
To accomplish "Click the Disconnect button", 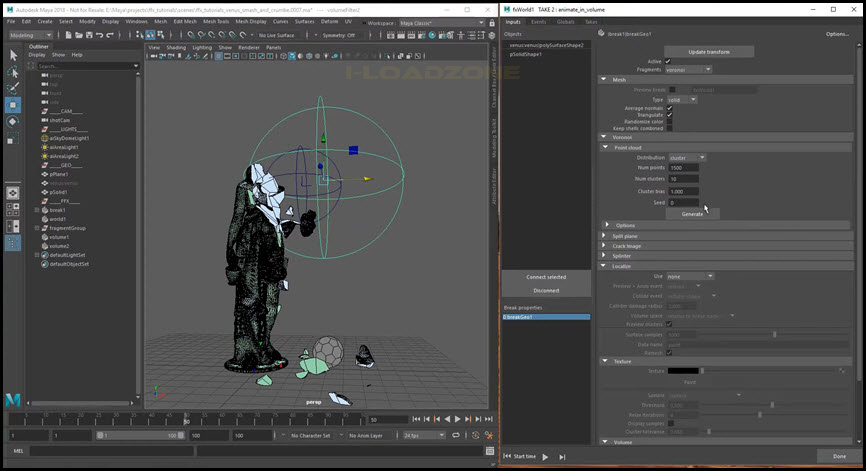I will [546, 290].
